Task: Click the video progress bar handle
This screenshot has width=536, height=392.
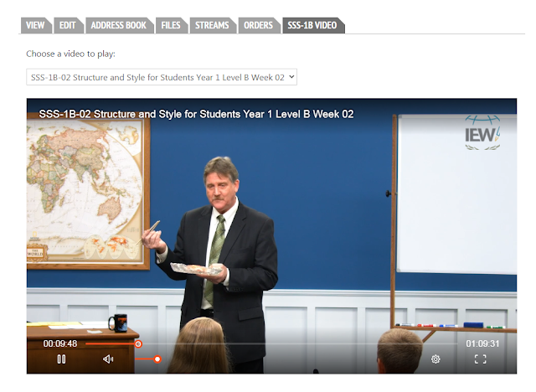Action: tap(138, 343)
